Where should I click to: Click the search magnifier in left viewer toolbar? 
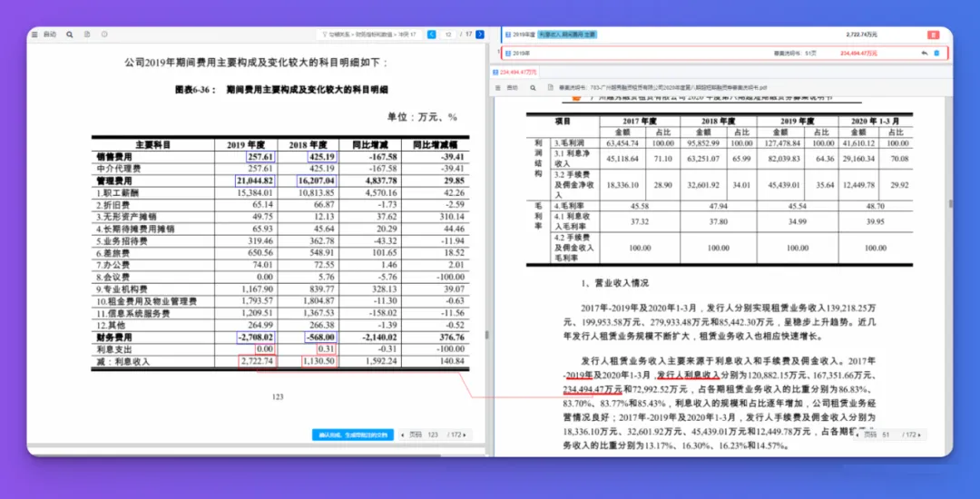coord(69,34)
